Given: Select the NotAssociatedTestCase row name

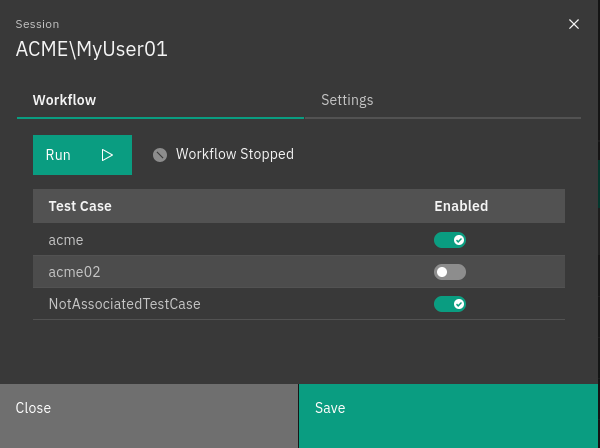Looking at the screenshot, I should (124, 304).
